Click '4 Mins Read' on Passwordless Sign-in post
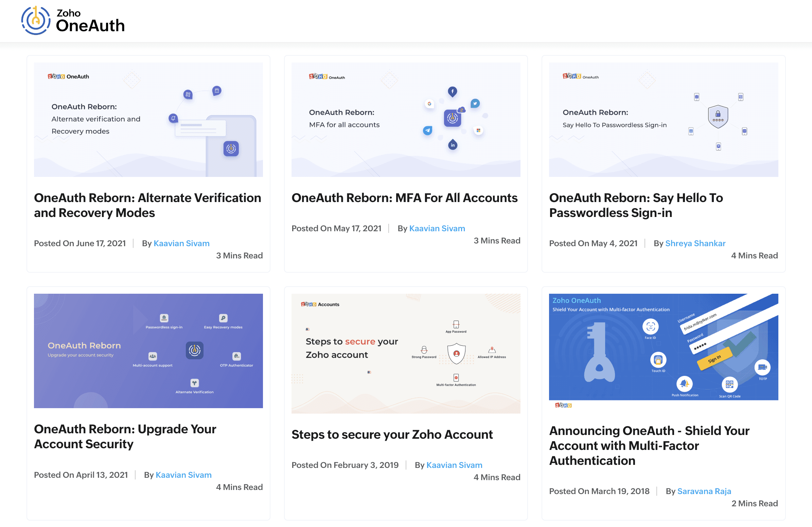This screenshot has height=527, width=812. pyautogui.click(x=755, y=256)
